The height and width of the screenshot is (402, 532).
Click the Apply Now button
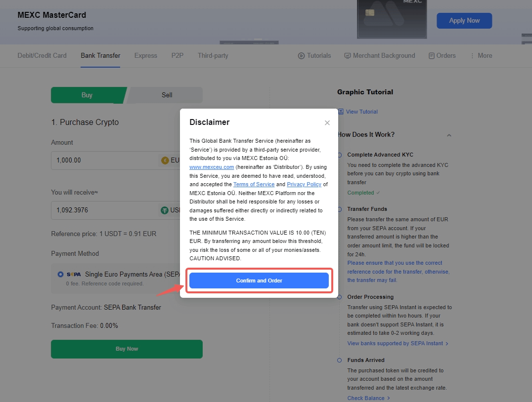click(464, 21)
